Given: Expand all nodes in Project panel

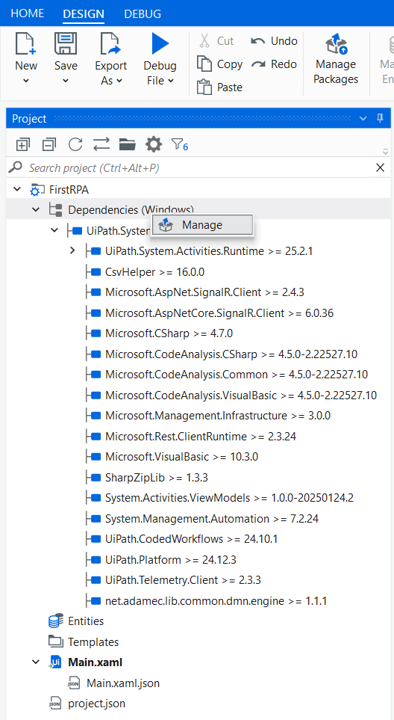Looking at the screenshot, I should (x=22, y=145).
